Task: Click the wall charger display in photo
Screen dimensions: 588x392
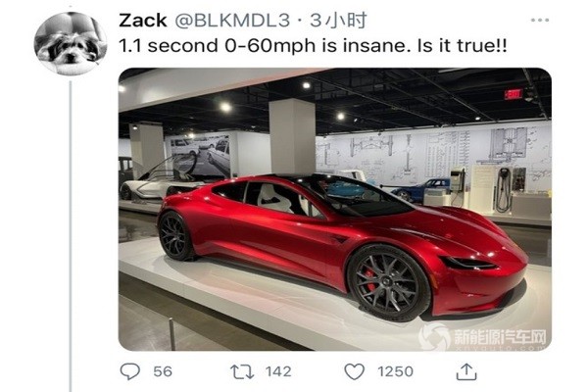Action: (504, 189)
